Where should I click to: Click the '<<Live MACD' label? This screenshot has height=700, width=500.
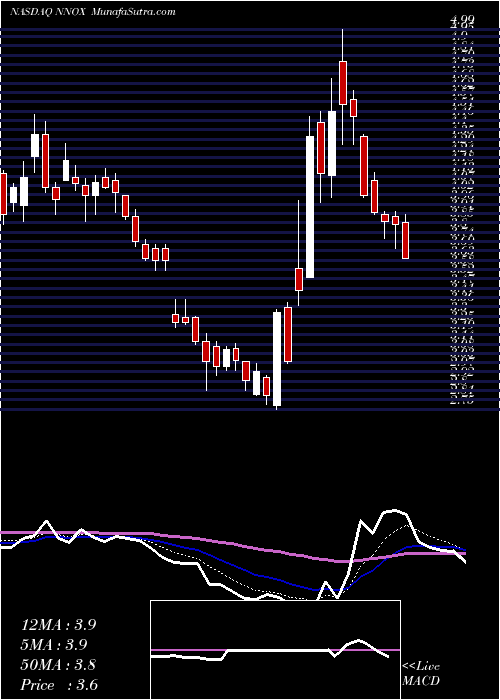[x=421, y=674]
